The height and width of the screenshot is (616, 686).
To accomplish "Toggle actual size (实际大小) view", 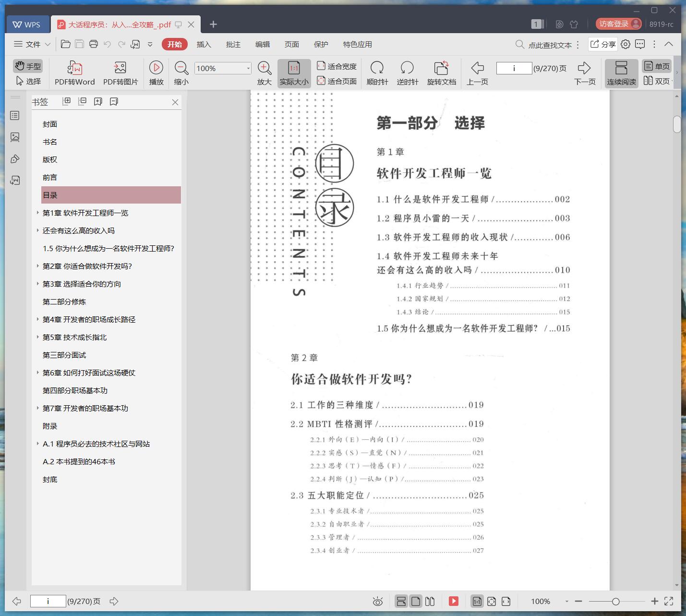I will [294, 73].
